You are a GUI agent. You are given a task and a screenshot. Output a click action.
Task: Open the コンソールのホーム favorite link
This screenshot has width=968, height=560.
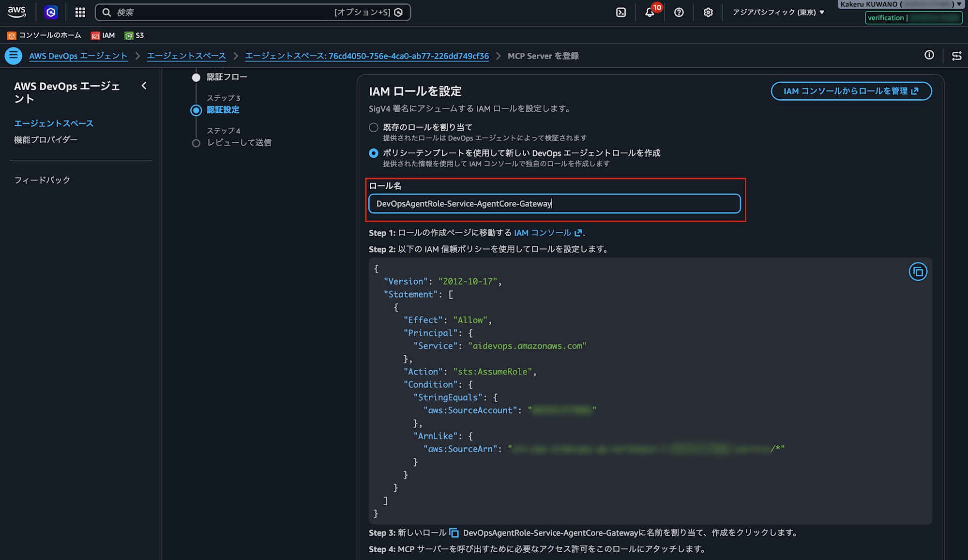pyautogui.click(x=50, y=35)
